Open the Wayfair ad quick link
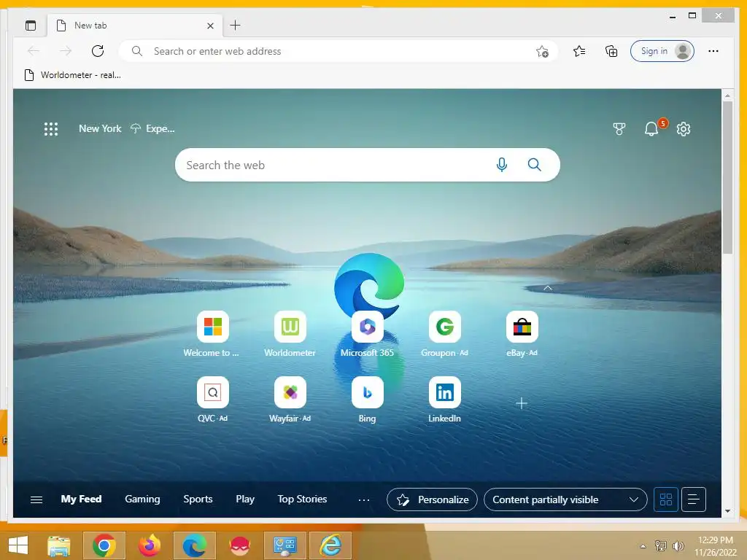 pos(290,400)
